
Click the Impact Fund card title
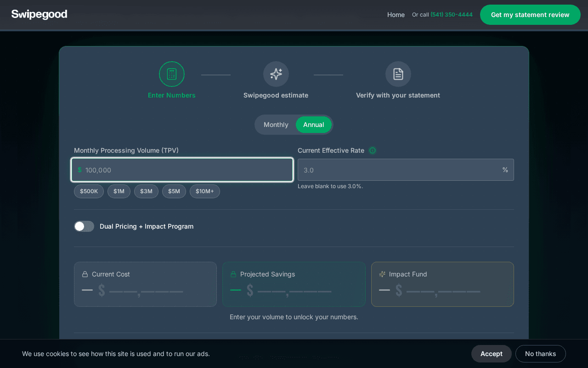click(408, 274)
